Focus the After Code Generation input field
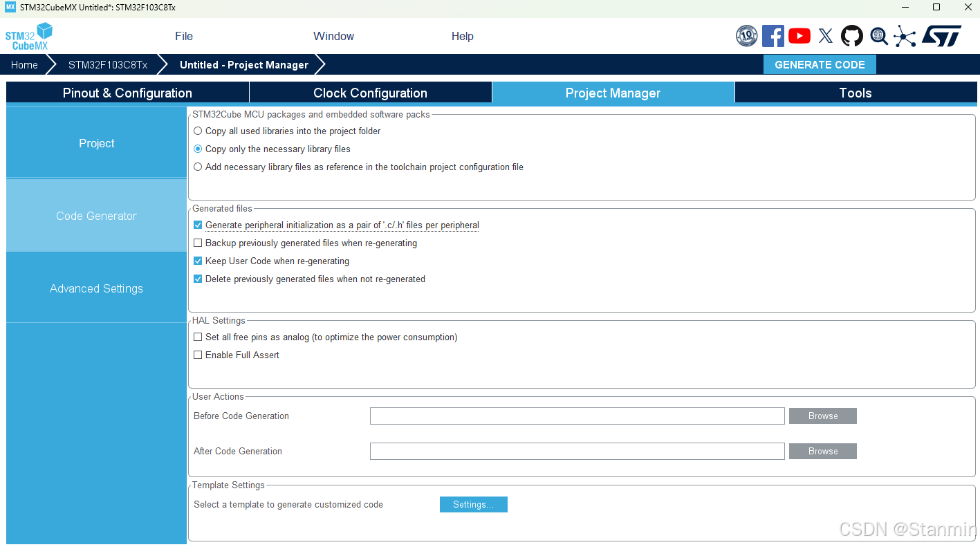Screen dimensions: 980x547 pyautogui.click(x=577, y=451)
